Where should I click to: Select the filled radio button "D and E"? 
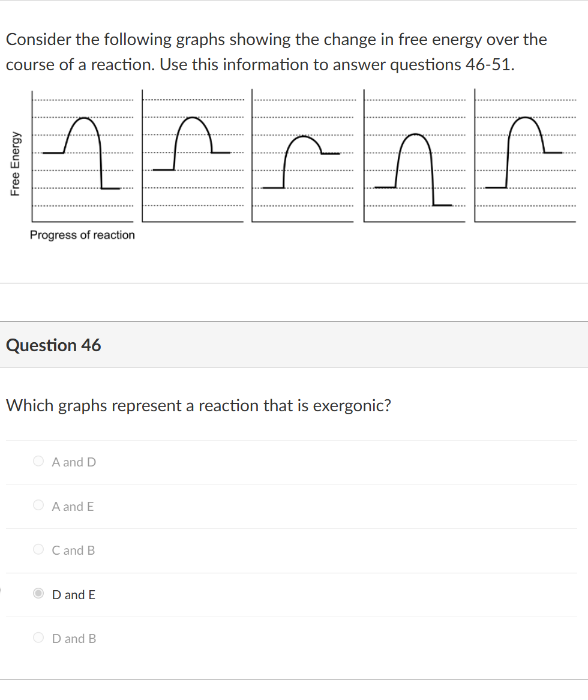(38, 594)
